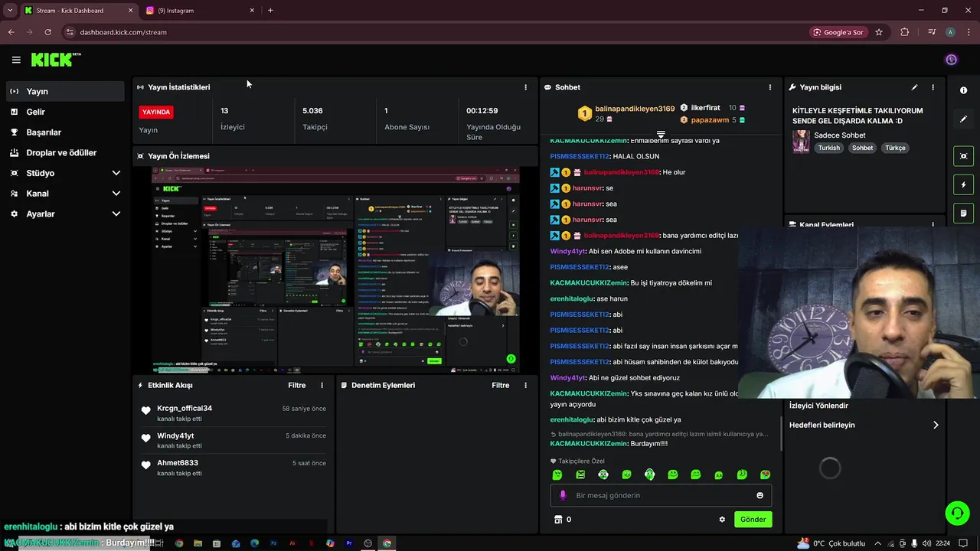Screen dimensions: 980x551
Task: Open chat settings gear icon
Action: click(x=721, y=520)
